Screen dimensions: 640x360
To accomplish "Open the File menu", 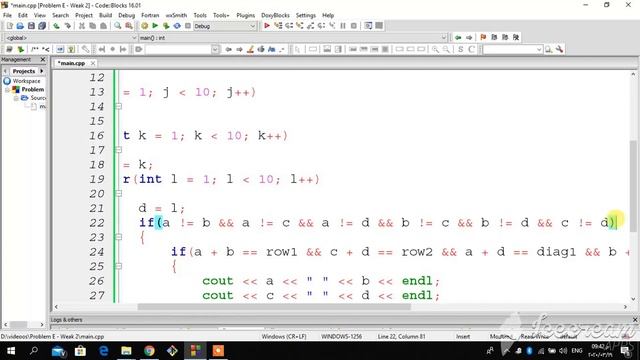I will point(7,15).
